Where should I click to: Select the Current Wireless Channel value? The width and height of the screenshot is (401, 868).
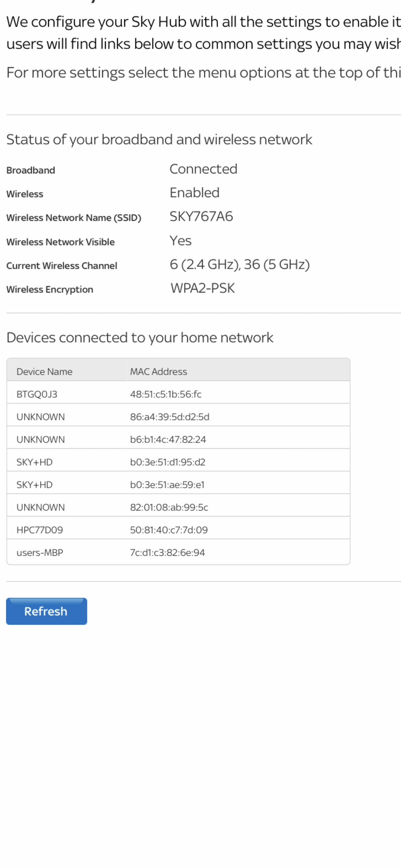240,265
